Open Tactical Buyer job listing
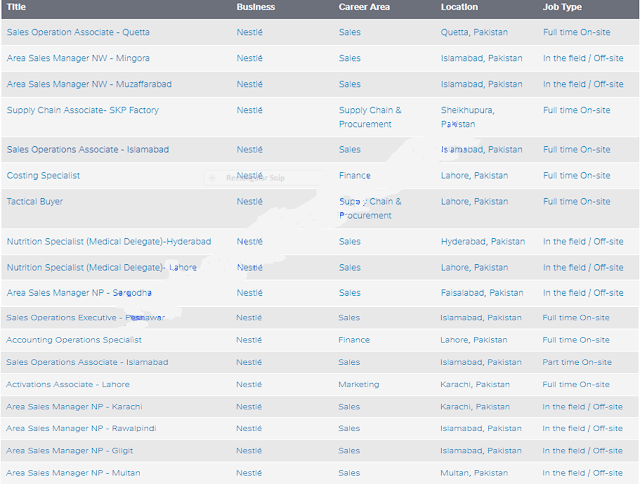The height and width of the screenshot is (484, 640). (35, 202)
